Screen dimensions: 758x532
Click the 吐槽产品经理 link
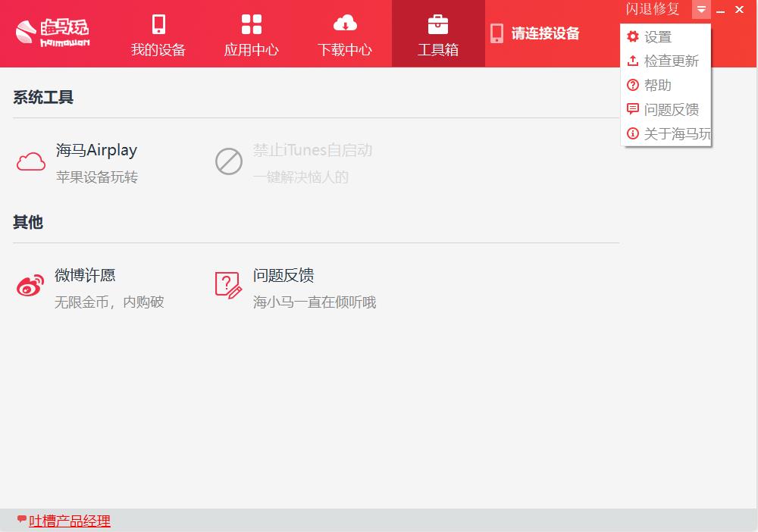[70, 521]
